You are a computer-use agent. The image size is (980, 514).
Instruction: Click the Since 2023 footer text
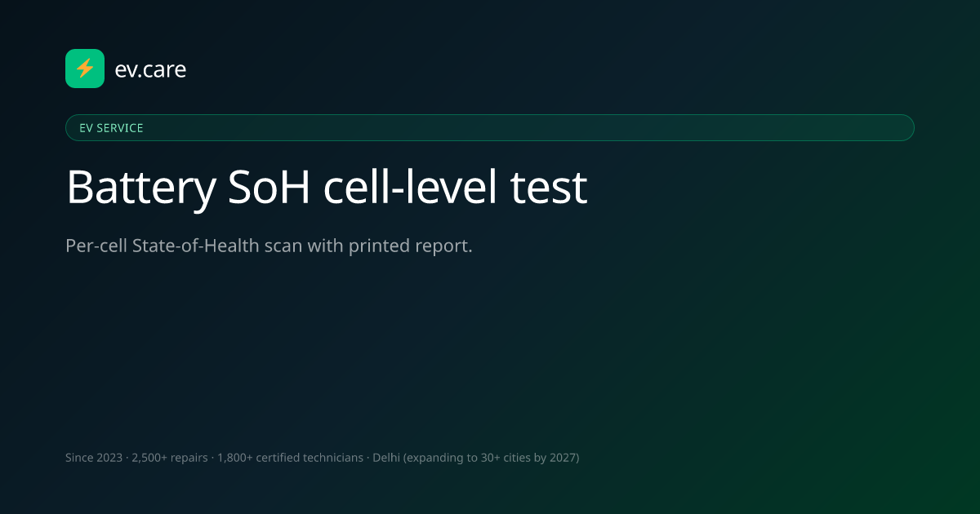(94, 458)
